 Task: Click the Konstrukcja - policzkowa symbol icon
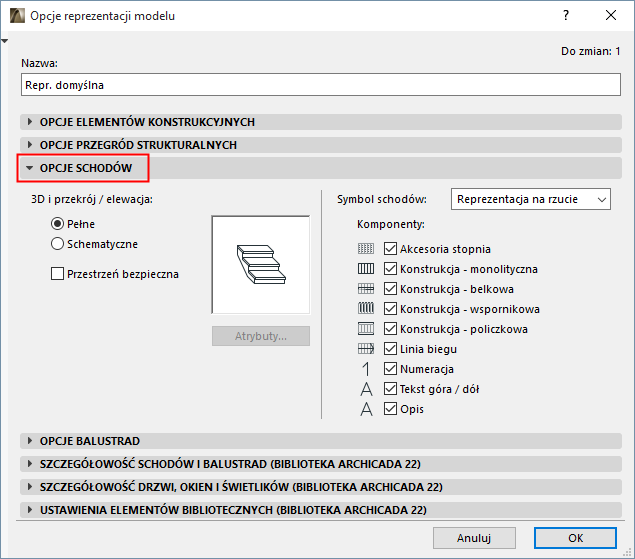(x=366, y=329)
